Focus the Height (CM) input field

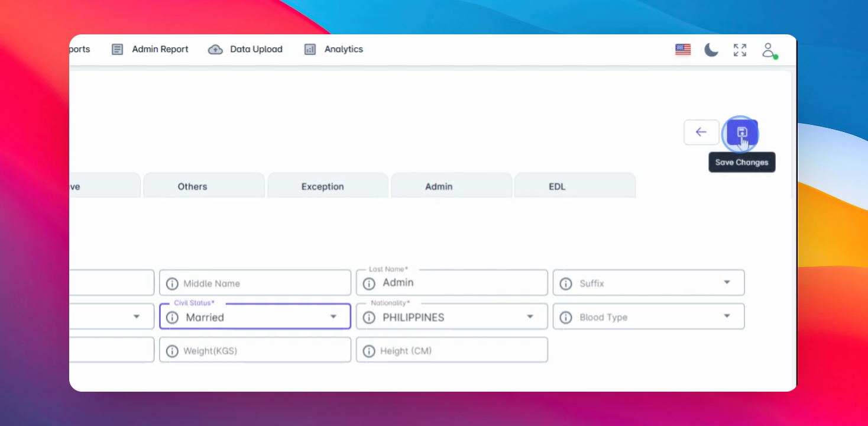click(452, 350)
